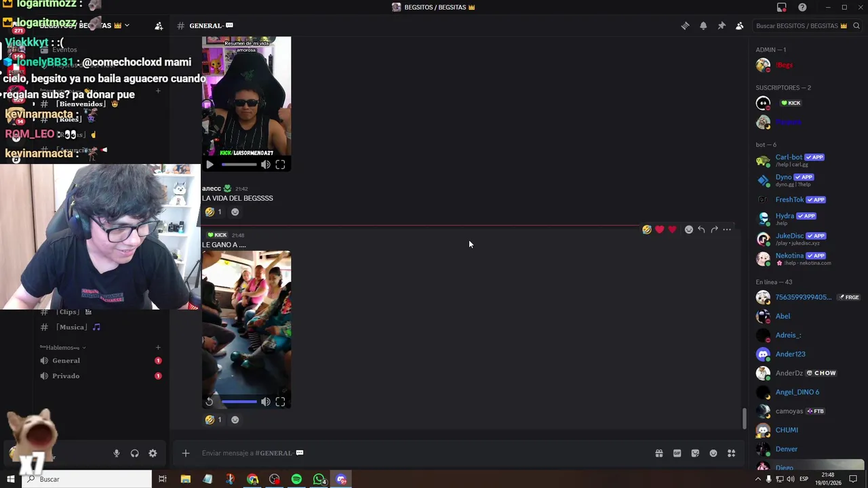Forward the message using hover toolbar
The height and width of the screenshot is (488, 868).
pos(714,230)
